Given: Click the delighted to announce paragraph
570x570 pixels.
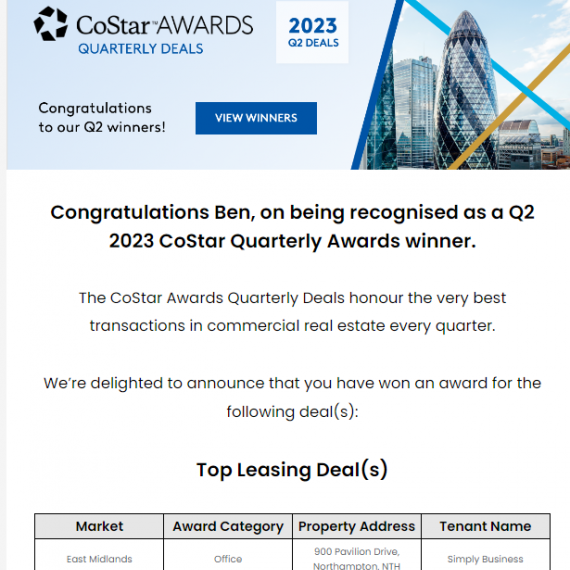Looking at the screenshot, I should tap(292, 397).
